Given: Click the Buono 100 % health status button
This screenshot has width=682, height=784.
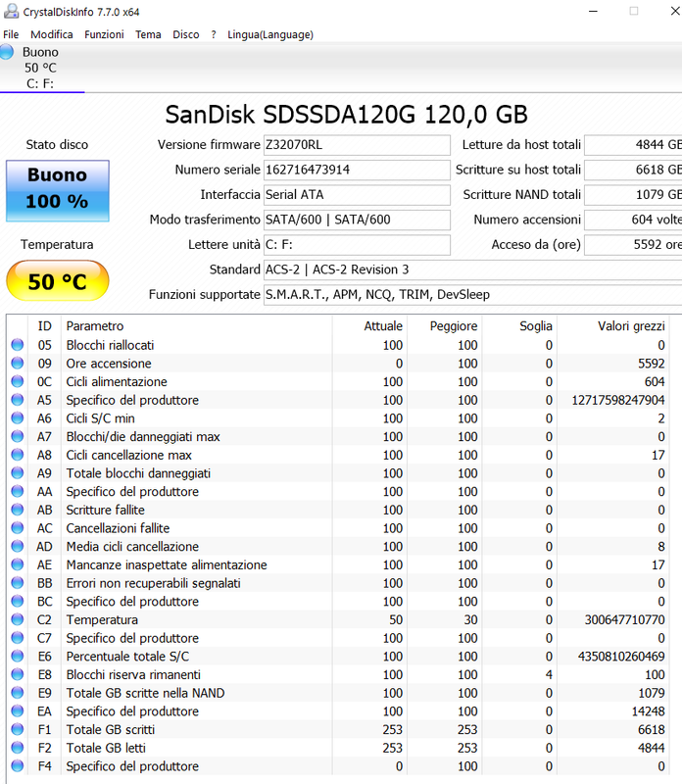Looking at the screenshot, I should coord(58,190).
